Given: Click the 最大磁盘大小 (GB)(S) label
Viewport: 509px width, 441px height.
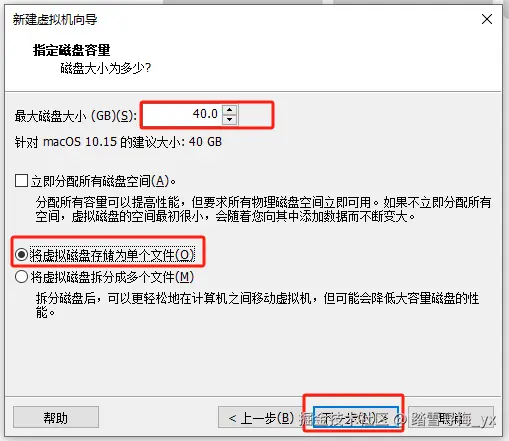Looking at the screenshot, I should coord(76,116).
